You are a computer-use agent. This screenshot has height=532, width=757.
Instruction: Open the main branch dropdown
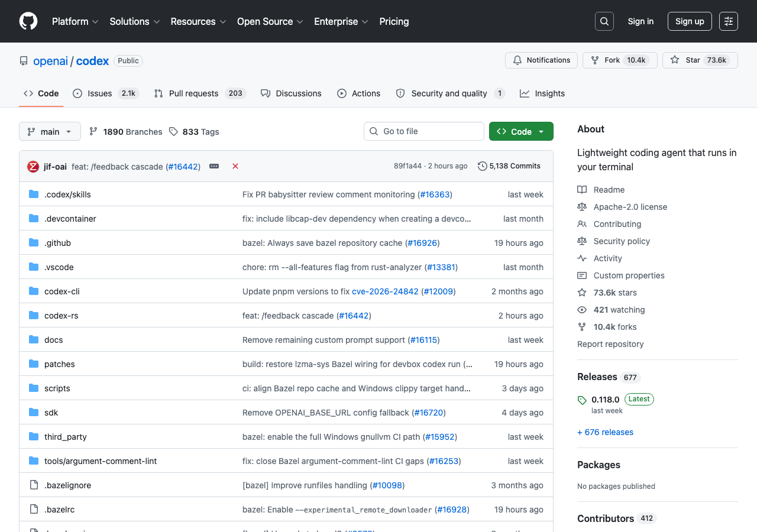coord(50,131)
